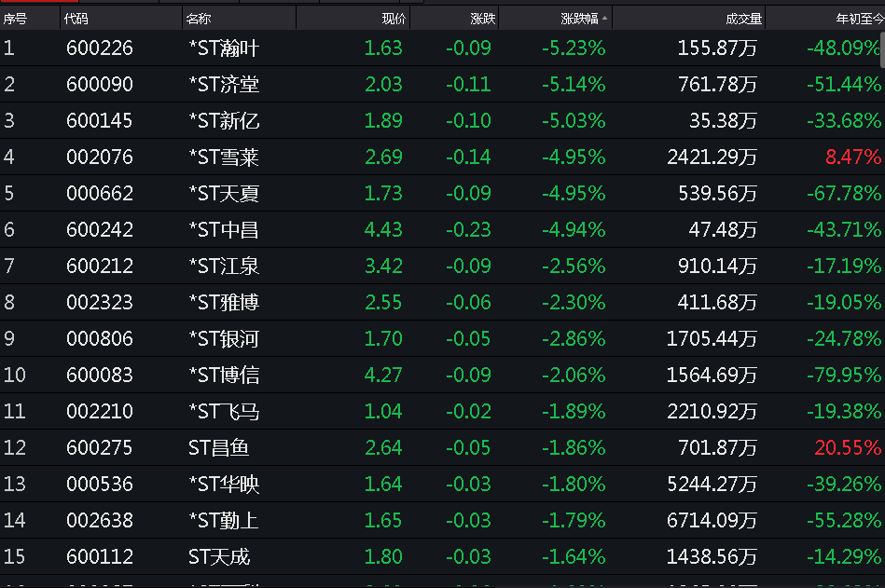
Task: Click the ST天成 stock row
Action: pyautogui.click(x=218, y=557)
